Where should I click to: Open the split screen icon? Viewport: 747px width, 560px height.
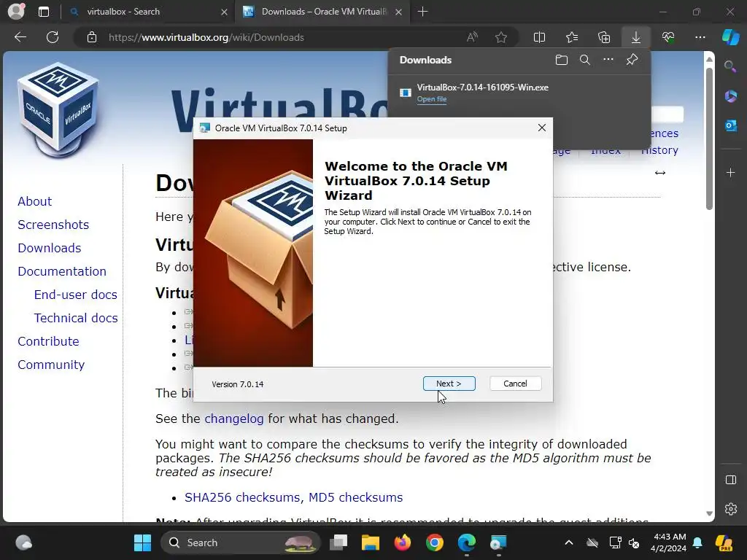click(x=539, y=37)
